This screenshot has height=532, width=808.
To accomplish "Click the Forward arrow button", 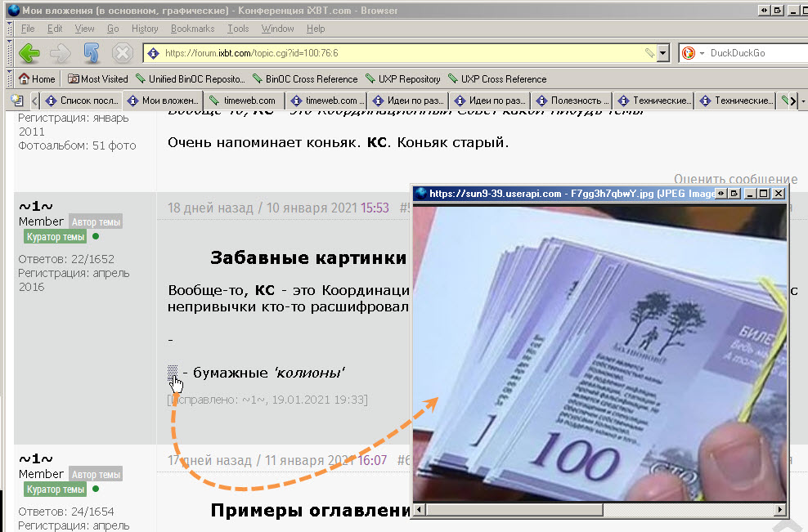I will (61, 53).
